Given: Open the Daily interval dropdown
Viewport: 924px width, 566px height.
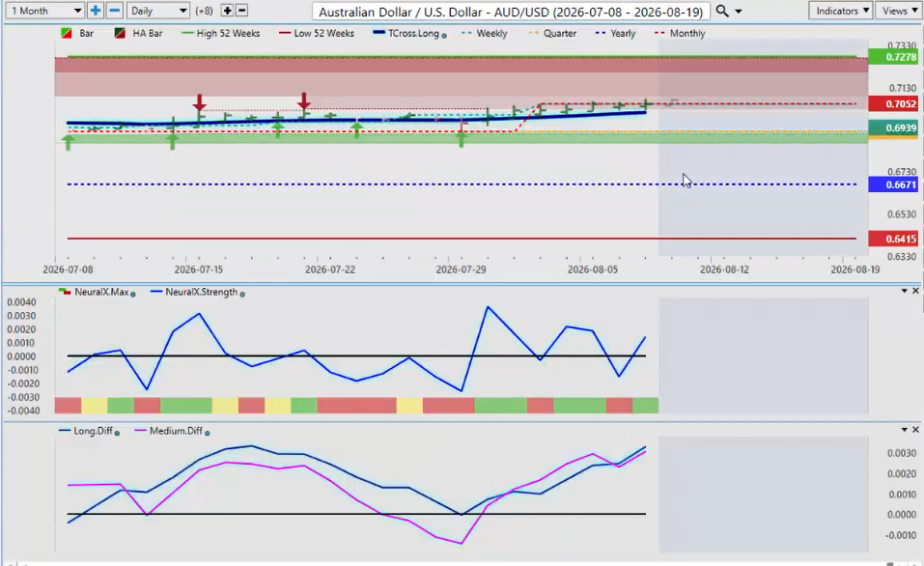Looking at the screenshot, I should [x=157, y=11].
